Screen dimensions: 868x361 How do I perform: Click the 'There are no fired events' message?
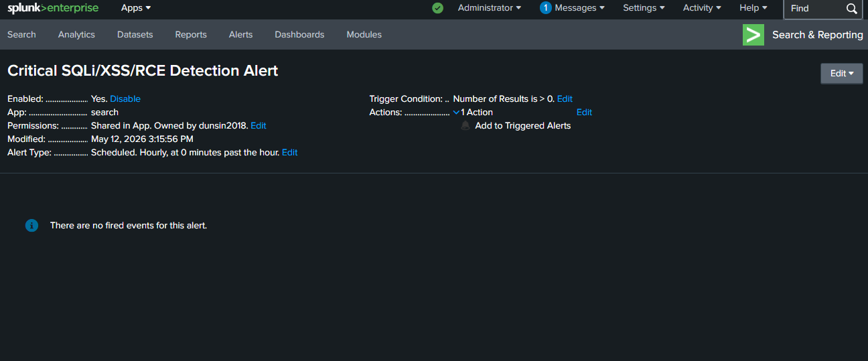coord(129,226)
